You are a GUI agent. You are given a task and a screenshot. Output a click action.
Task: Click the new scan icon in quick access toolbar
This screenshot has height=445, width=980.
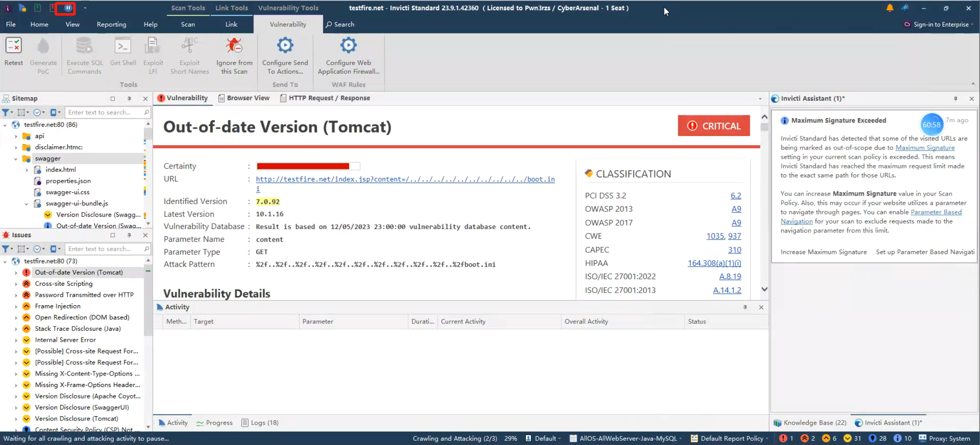(x=22, y=8)
